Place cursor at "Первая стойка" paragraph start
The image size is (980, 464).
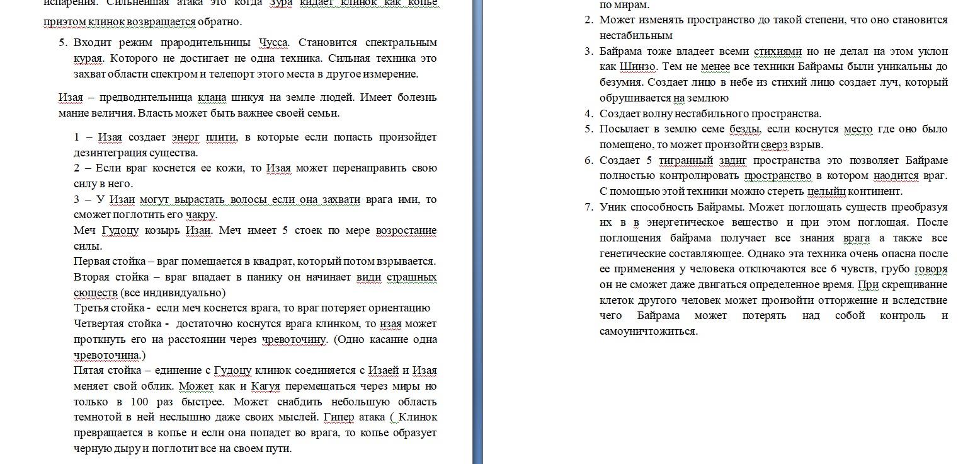pos(74,261)
